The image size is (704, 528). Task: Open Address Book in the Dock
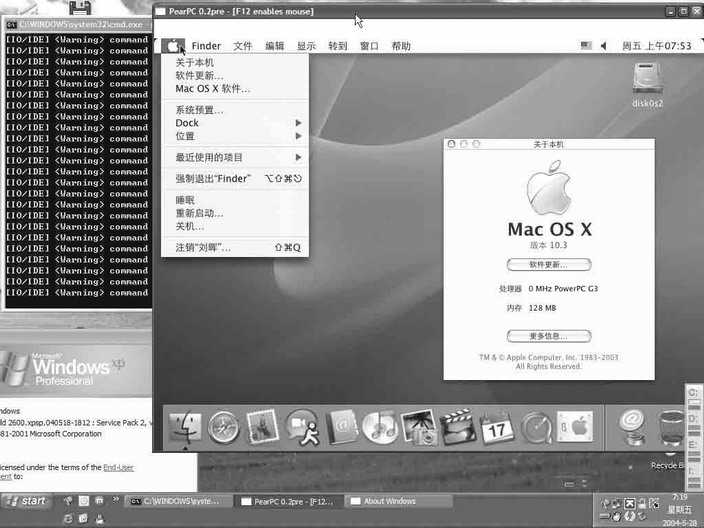click(341, 428)
